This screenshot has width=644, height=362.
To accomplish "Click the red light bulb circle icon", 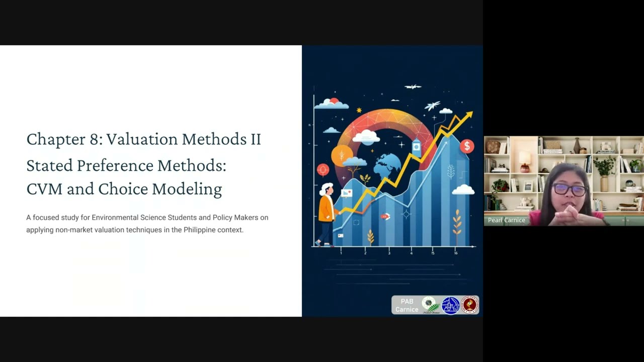I will click(x=323, y=170).
